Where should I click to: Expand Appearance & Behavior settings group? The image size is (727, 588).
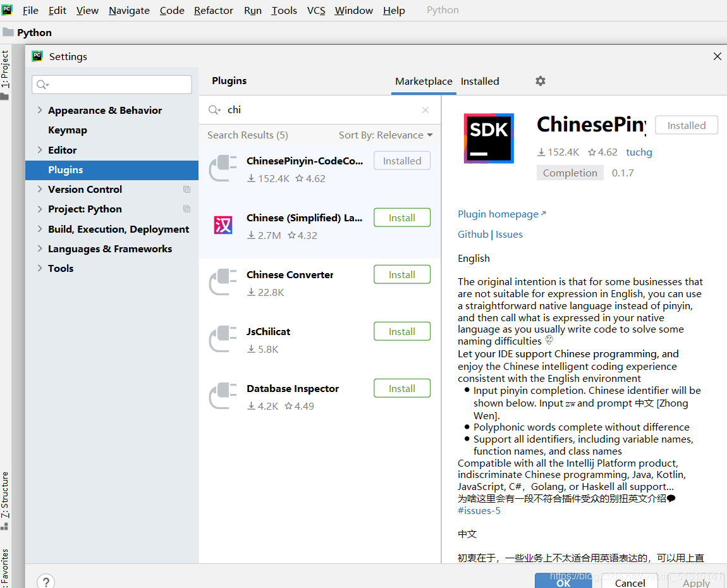click(x=40, y=110)
